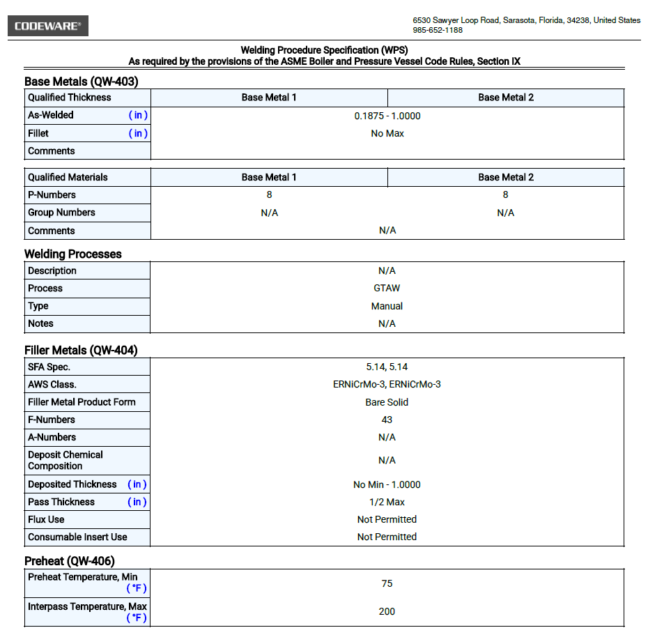The width and height of the screenshot is (648, 644).
Task: Click the Codeware logo
Action: (48, 26)
